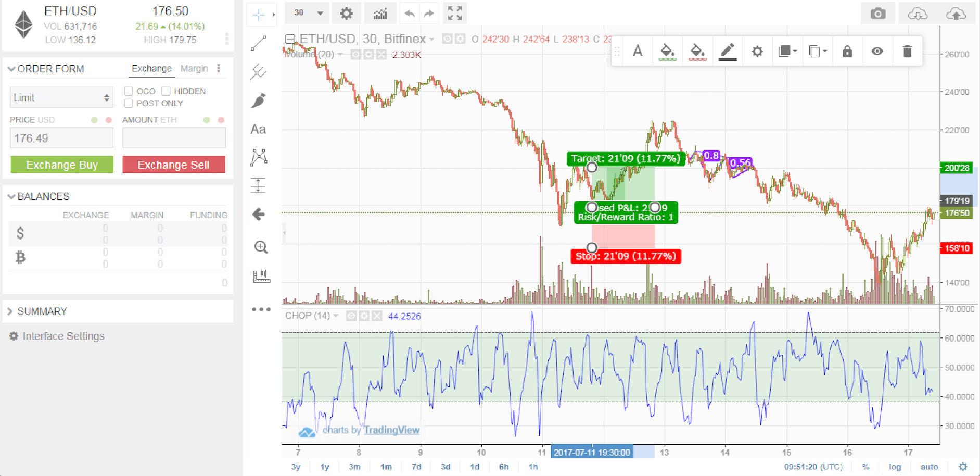Click the Exchange Sell button
The image size is (980, 476).
coord(174,165)
